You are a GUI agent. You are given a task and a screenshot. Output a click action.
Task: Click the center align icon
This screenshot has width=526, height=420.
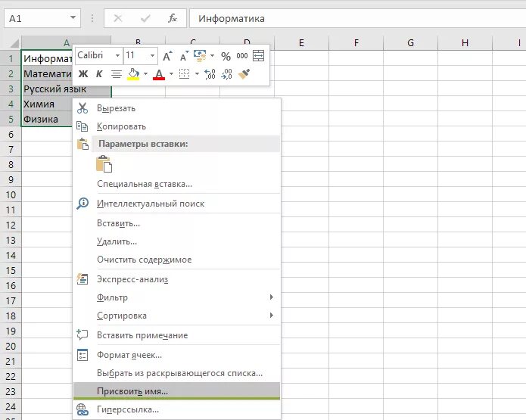point(116,74)
